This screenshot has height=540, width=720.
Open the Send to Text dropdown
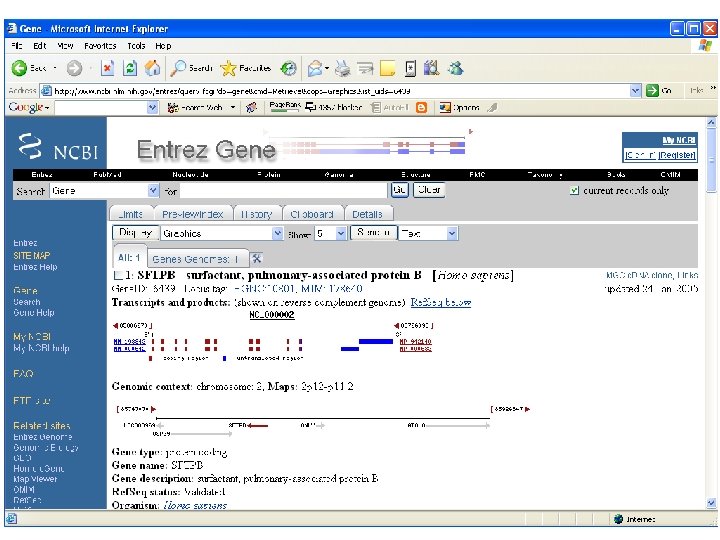[452, 233]
